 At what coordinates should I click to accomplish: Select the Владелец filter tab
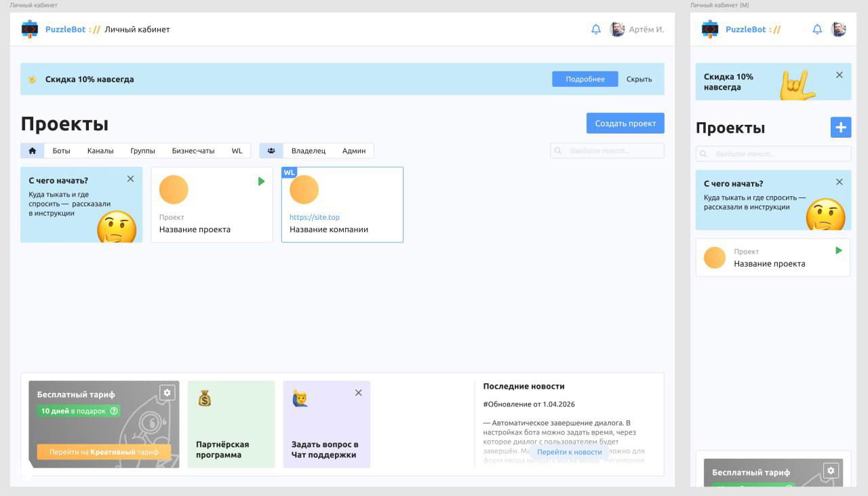pos(309,151)
